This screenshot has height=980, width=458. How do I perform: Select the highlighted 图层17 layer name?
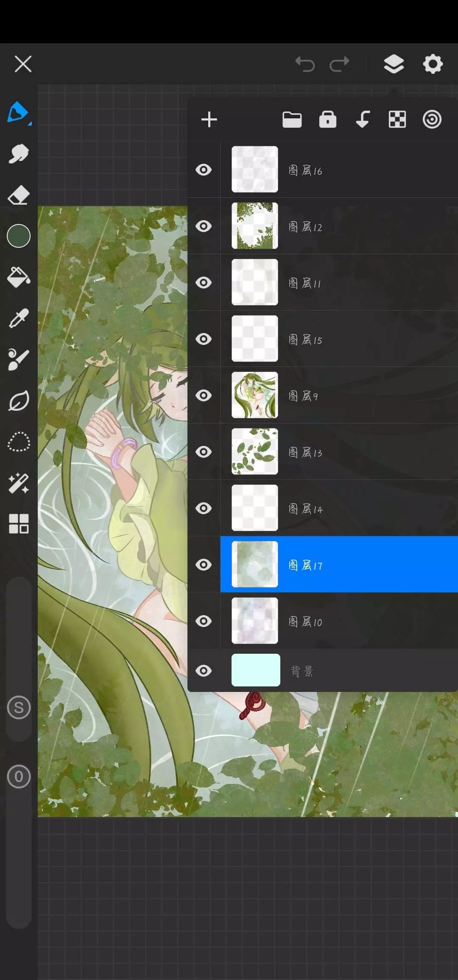tap(306, 566)
